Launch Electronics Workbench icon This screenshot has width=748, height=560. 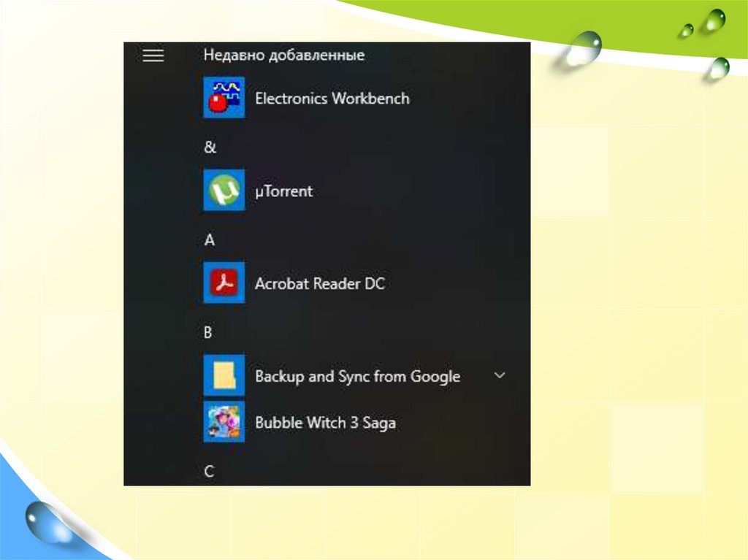pos(224,97)
